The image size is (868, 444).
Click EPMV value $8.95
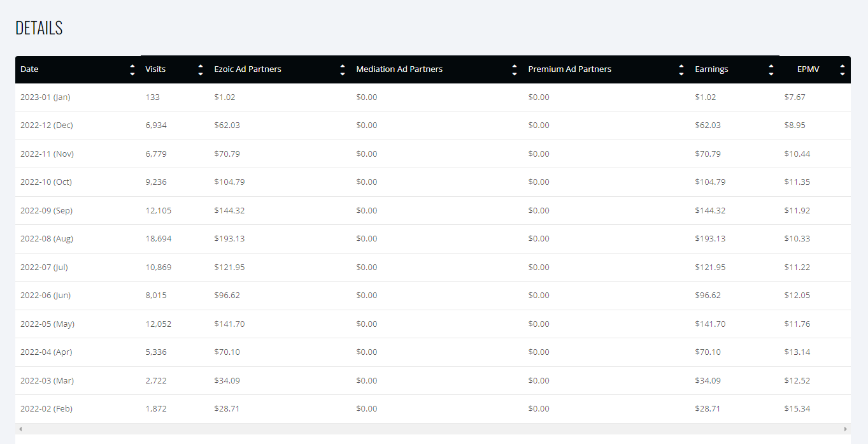tap(795, 125)
